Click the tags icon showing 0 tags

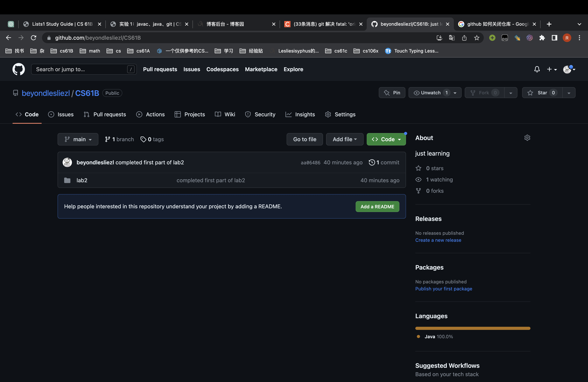point(143,139)
